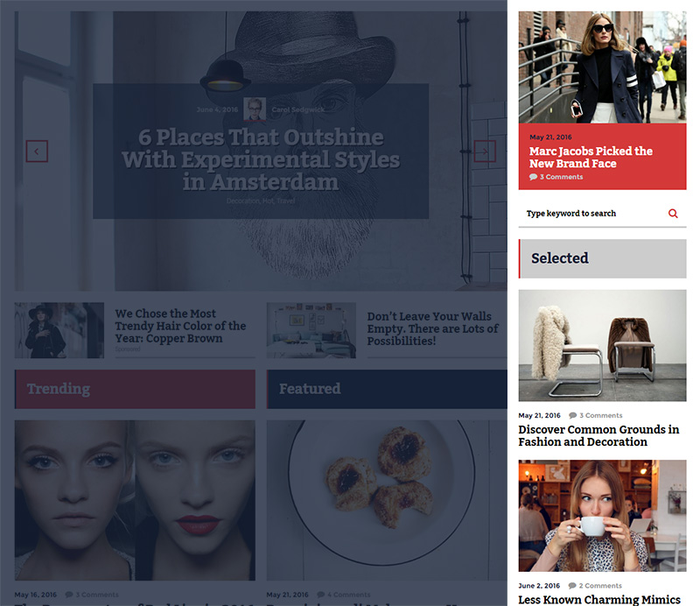The image size is (700, 606).
Task: Open 'Discover Common Grounds in Fashion and Decoration'
Action: [598, 436]
